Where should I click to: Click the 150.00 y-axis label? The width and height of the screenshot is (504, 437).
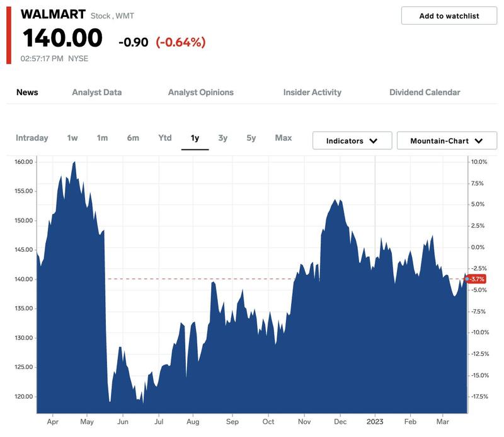coord(23,220)
